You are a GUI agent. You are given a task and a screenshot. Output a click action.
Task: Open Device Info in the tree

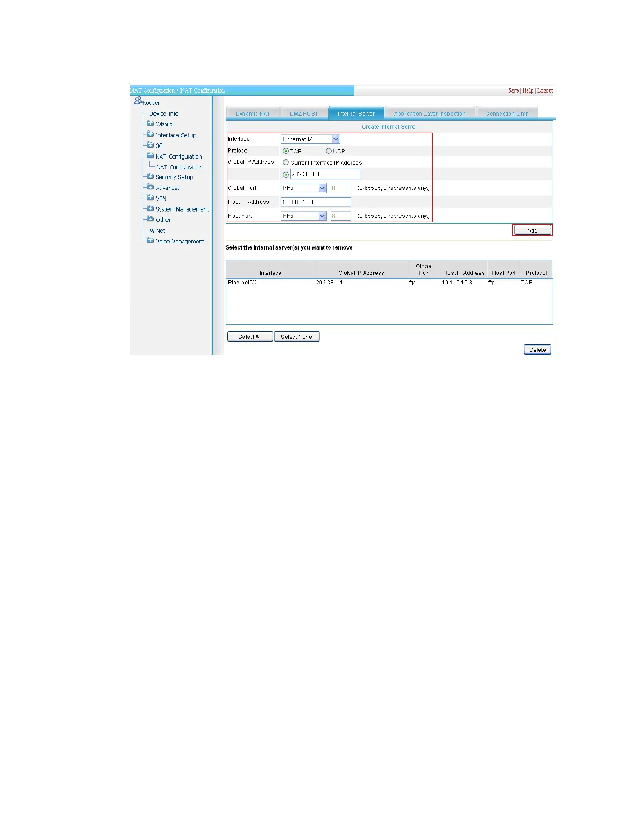point(164,114)
